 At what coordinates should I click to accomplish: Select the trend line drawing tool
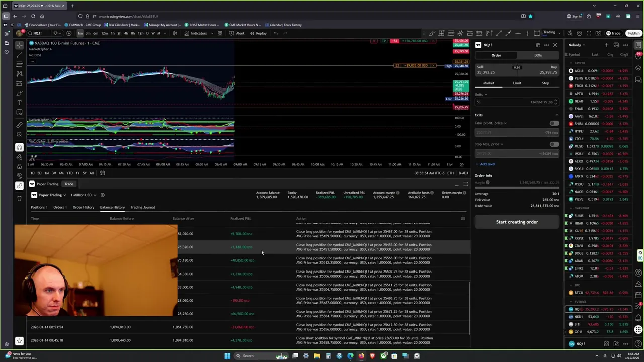19,54
